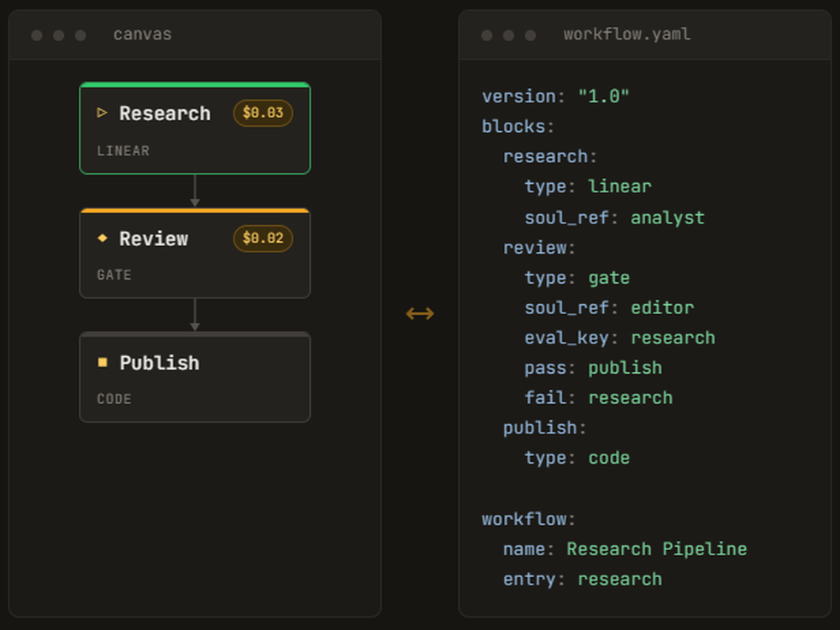Click the soul_ref: analyst value
840x630 pixels.
click(668, 218)
